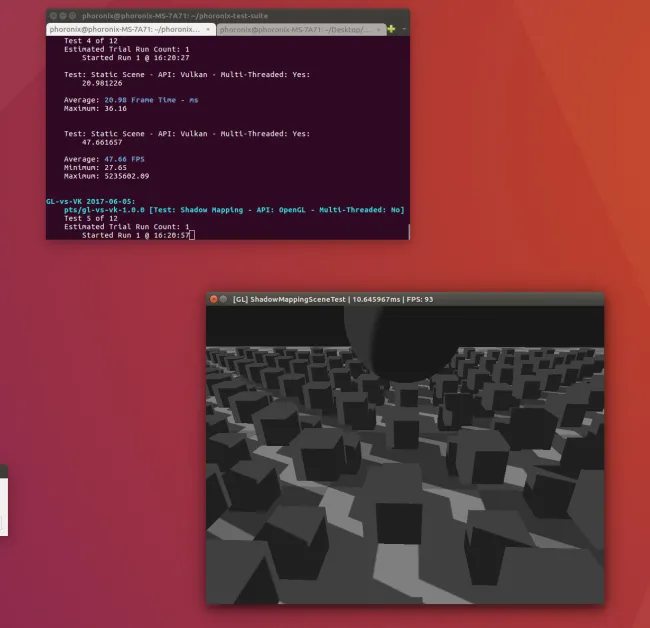Close the ShadowMappingSceneTest window
The height and width of the screenshot is (628, 650).
pos(214,299)
